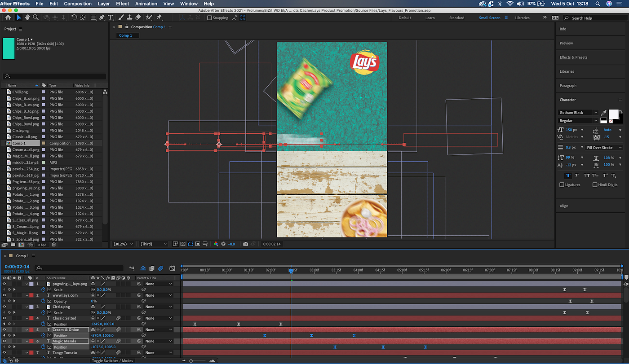
Task: Open grid and guide options
Action: click(x=205, y=244)
